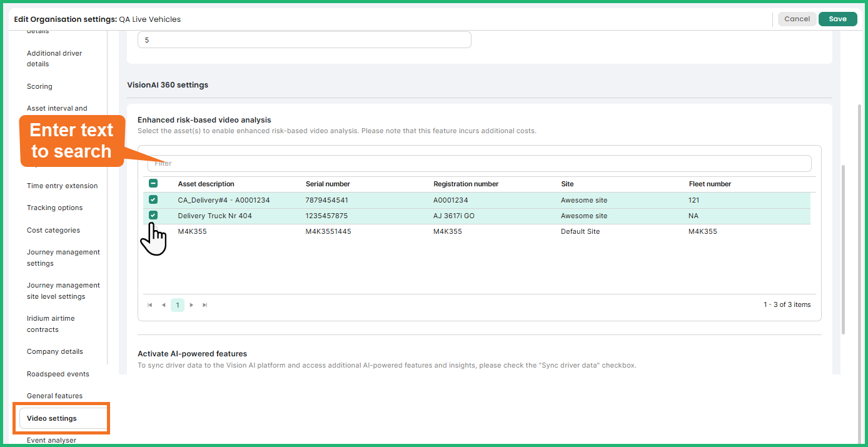Click the next page arrow
This screenshot has height=447, width=868.
tap(191, 304)
